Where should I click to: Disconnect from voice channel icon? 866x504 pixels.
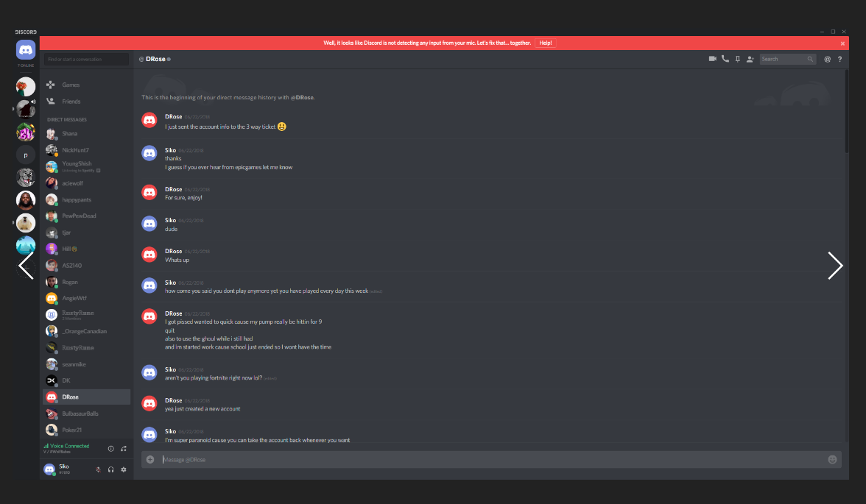[124, 449]
